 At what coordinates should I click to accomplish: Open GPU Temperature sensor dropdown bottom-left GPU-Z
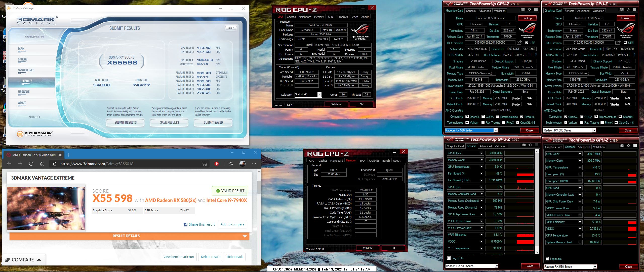click(481, 167)
